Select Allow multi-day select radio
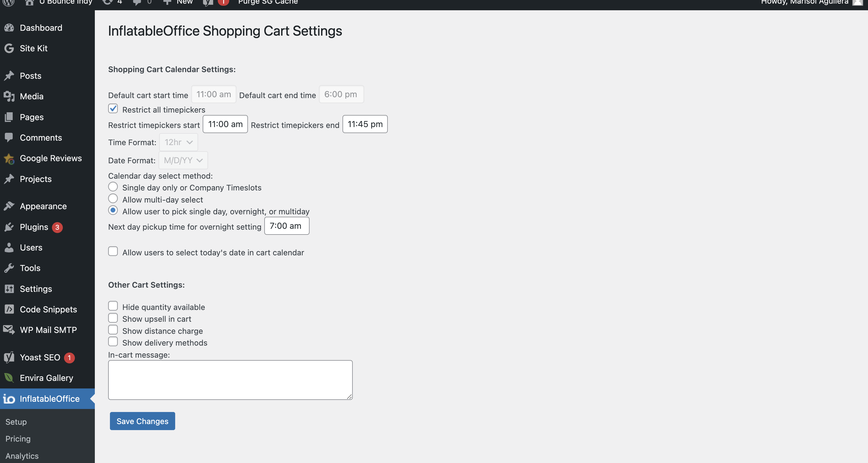868x463 pixels. click(113, 199)
